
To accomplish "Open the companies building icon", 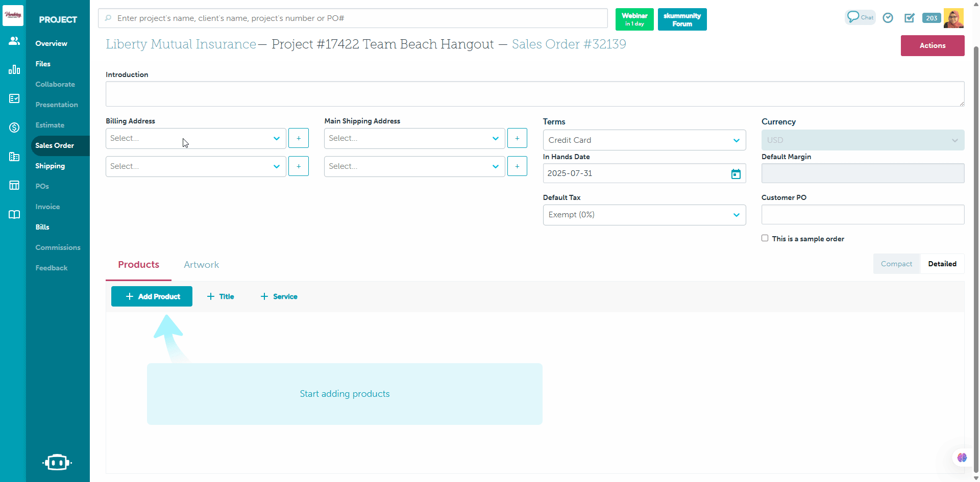I will (x=14, y=157).
